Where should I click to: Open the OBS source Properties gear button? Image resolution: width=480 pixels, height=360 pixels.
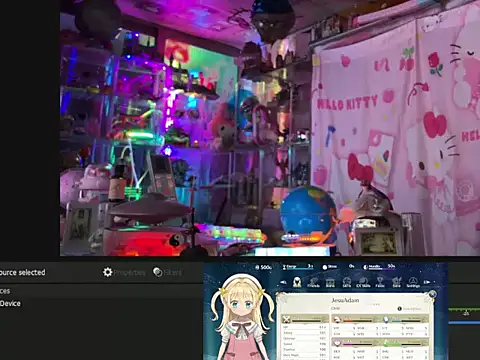point(124,272)
